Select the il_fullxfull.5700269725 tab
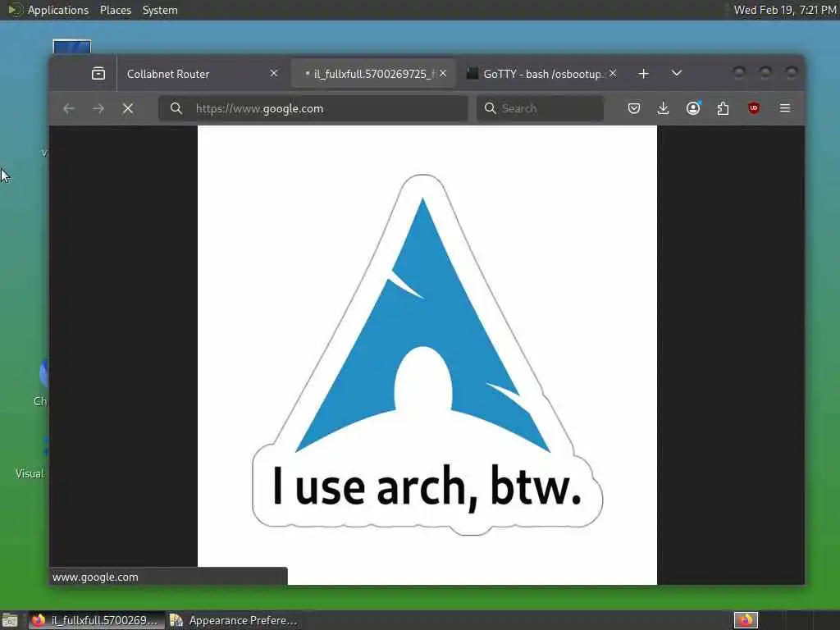 [x=373, y=73]
